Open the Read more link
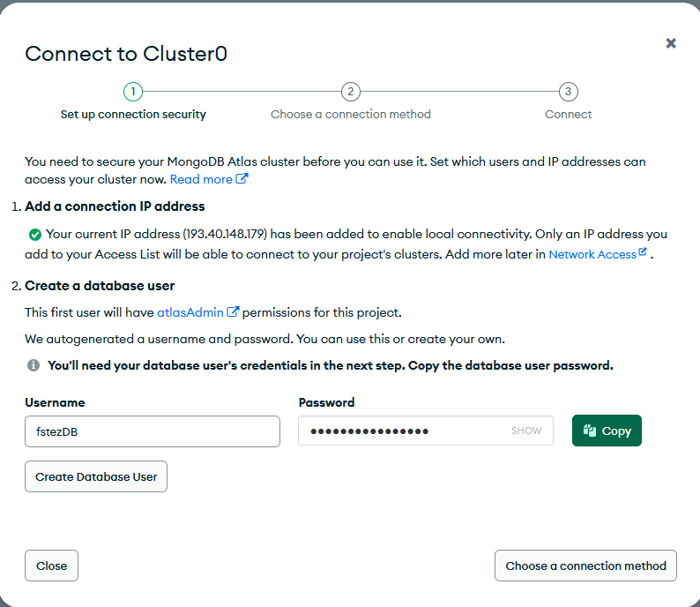The height and width of the screenshot is (607, 700). click(201, 179)
